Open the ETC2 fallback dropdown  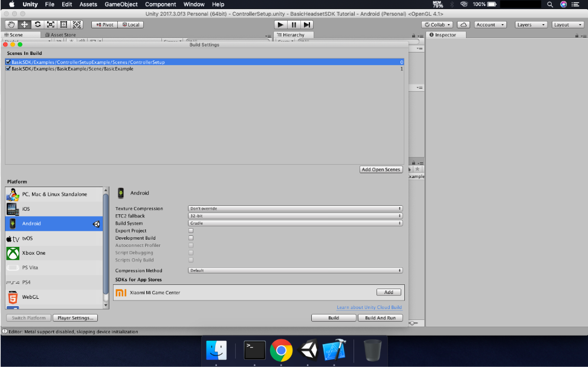point(295,215)
